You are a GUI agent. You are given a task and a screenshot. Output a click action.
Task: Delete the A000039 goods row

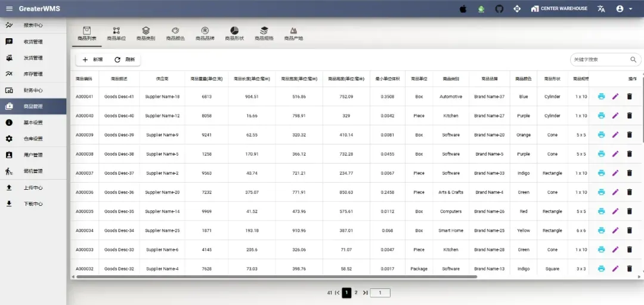(x=629, y=135)
